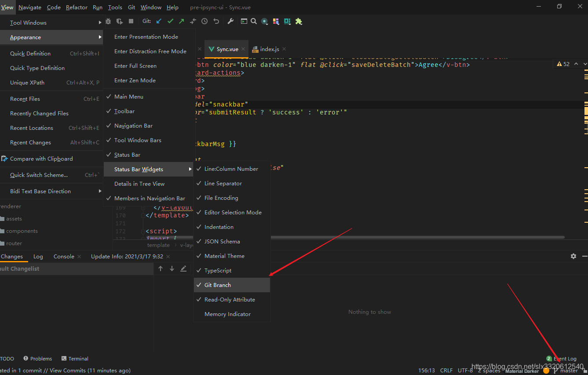Expand the Tool Windows submenu

coord(28,22)
